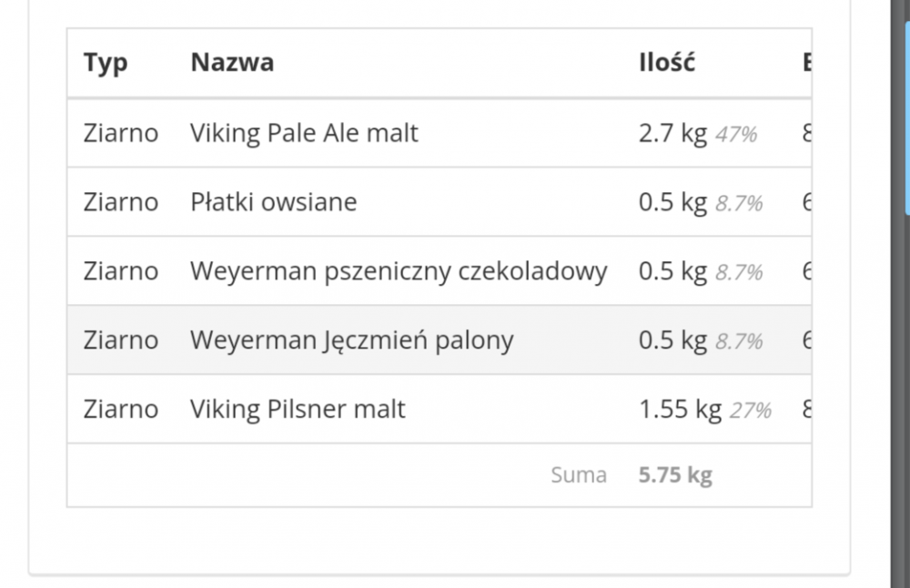Select Płatki owsiane row name
Viewport: 910px width, 588px height.
(273, 202)
